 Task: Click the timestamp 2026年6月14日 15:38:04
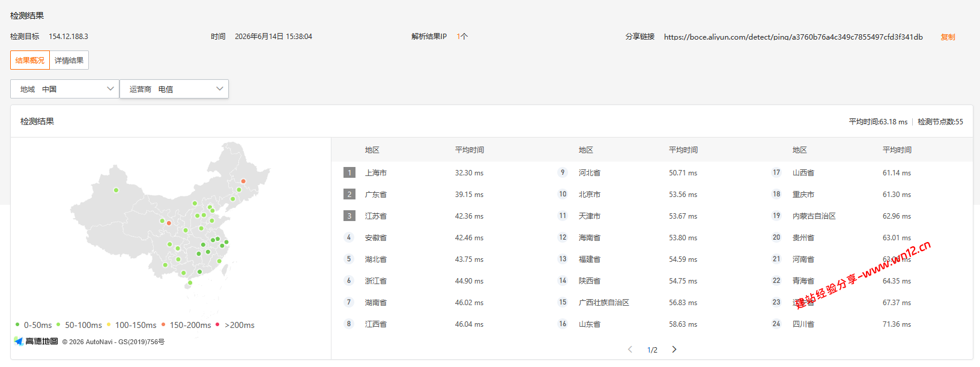pyautogui.click(x=273, y=37)
